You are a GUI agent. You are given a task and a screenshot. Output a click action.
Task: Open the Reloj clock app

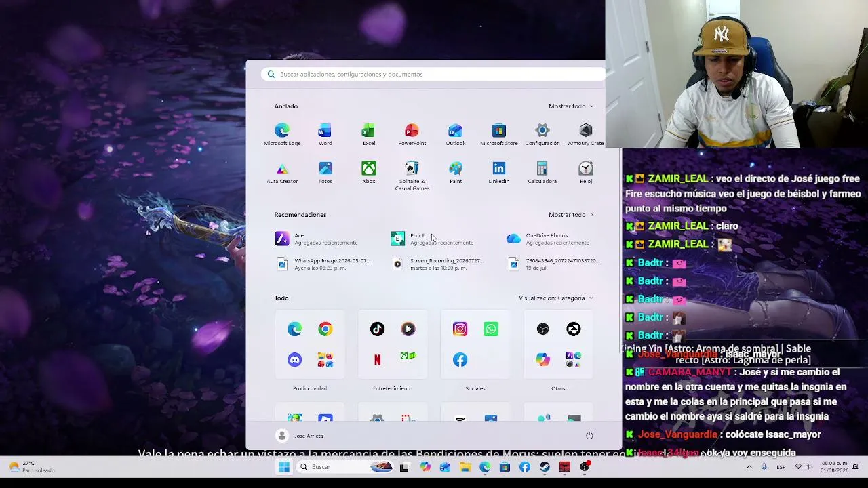[586, 172]
